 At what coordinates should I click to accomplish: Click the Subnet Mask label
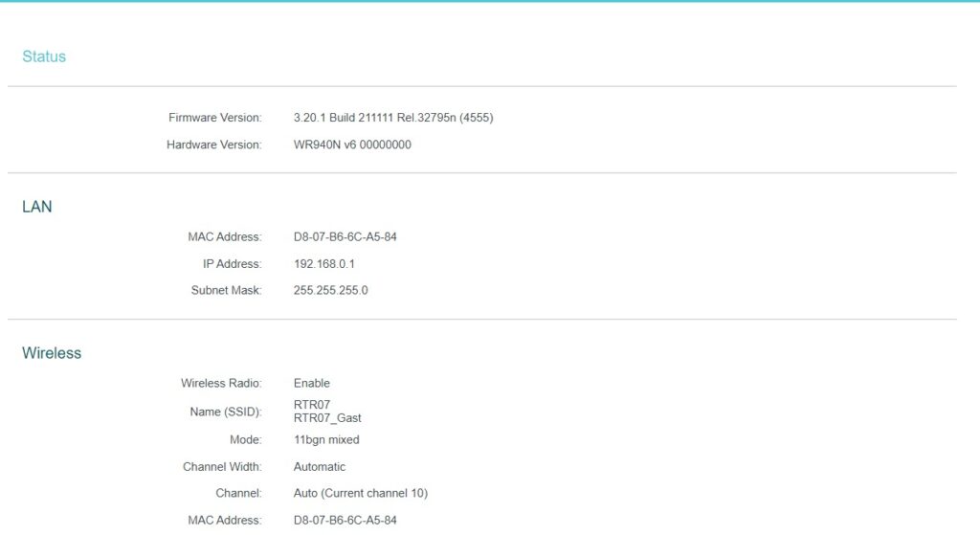click(226, 290)
